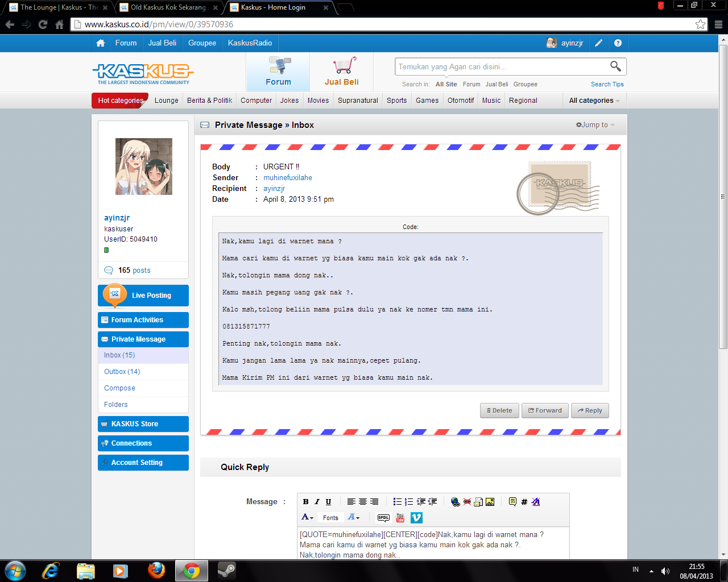Open Connections sidebar button
The width and height of the screenshot is (728, 582).
click(x=143, y=443)
